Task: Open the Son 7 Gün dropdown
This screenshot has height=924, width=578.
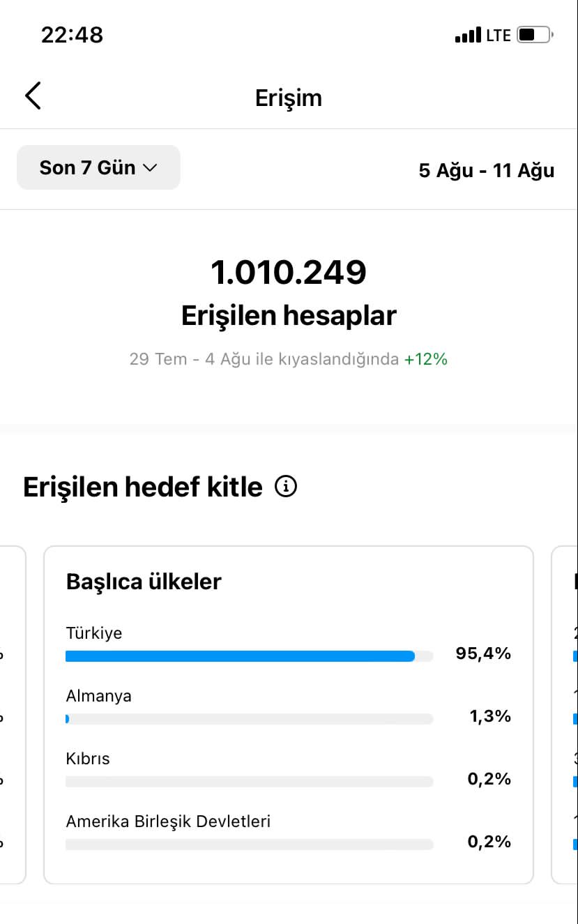Action: tap(98, 167)
